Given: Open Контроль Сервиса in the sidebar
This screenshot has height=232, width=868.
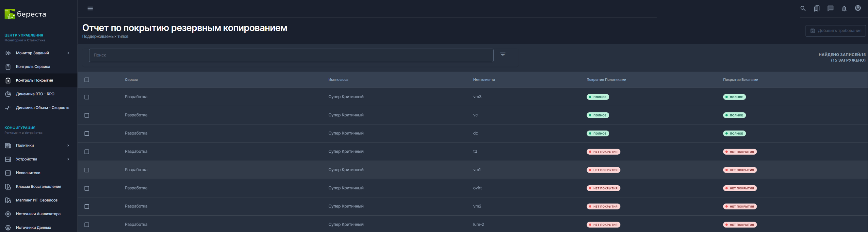Looking at the screenshot, I should (x=33, y=67).
